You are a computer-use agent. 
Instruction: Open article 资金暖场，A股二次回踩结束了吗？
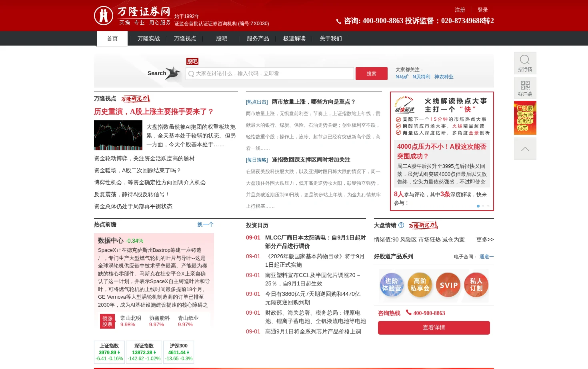pyautogui.click(x=138, y=170)
